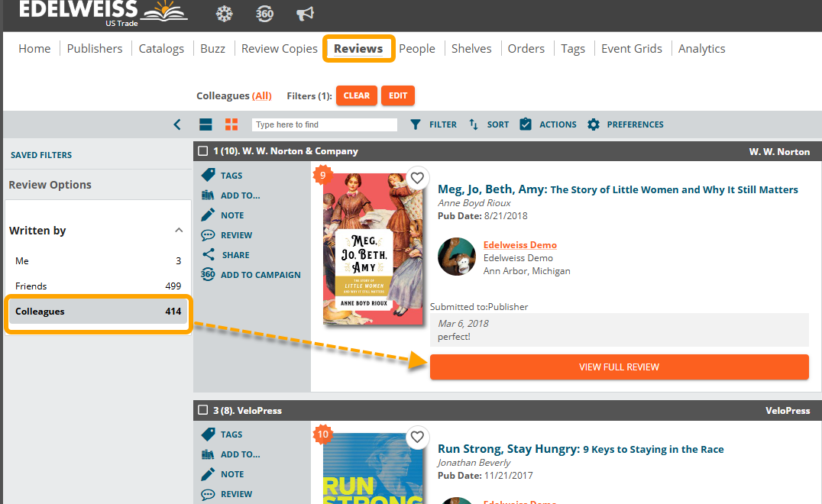Select the Me written-by filter

(98, 261)
